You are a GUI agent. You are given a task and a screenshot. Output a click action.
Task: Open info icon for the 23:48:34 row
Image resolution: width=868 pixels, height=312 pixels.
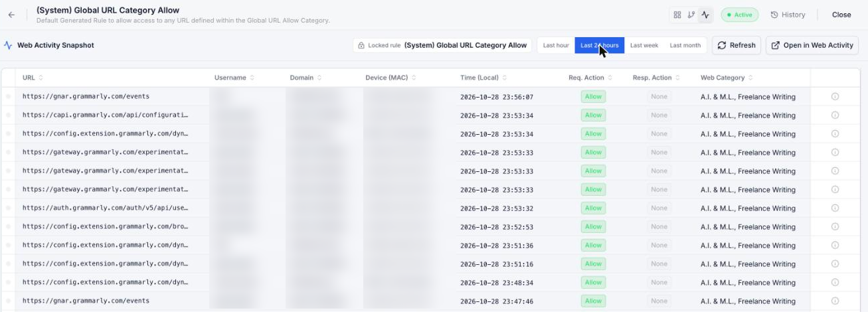pos(835,282)
